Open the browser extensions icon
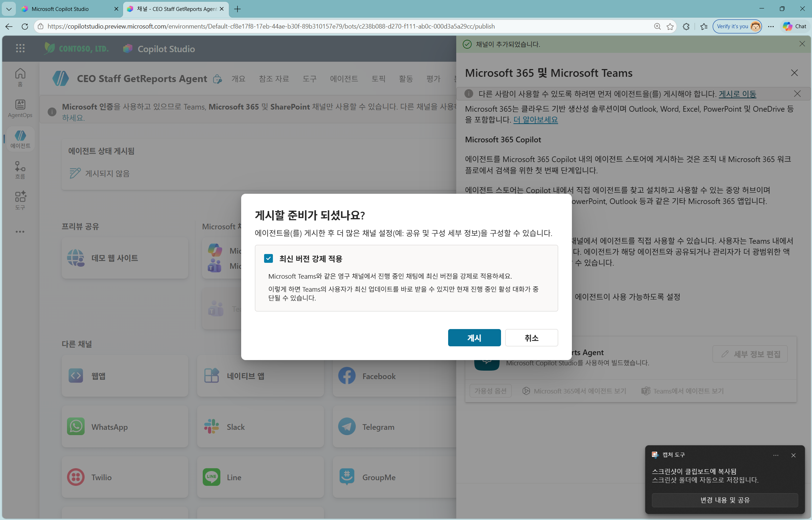The height and width of the screenshot is (520, 812). pyautogui.click(x=686, y=26)
